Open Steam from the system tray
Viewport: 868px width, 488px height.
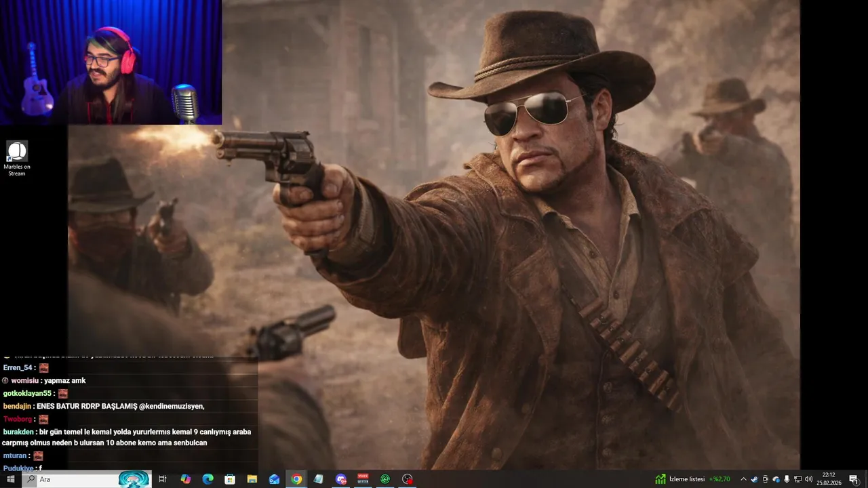[x=754, y=479]
